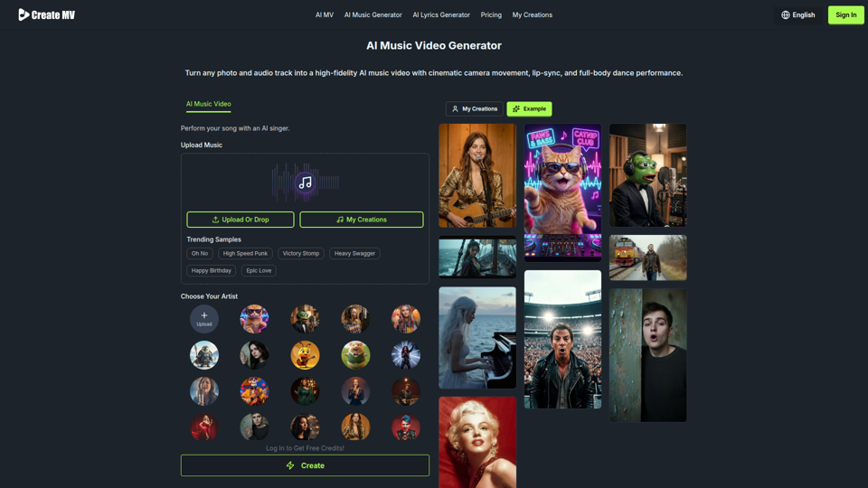The image size is (868, 488).
Task: Open My Creations music picker button
Action: point(362,220)
